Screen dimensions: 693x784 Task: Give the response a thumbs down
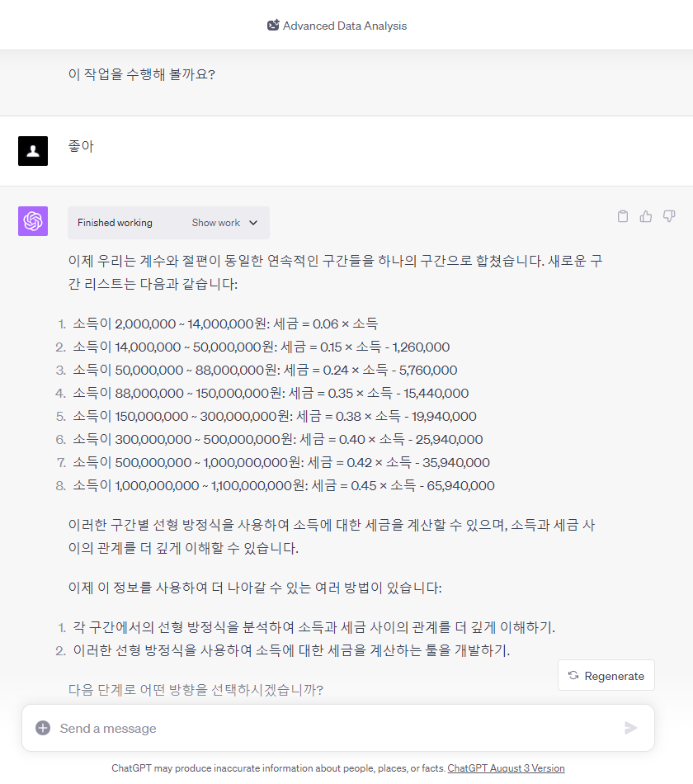669,216
